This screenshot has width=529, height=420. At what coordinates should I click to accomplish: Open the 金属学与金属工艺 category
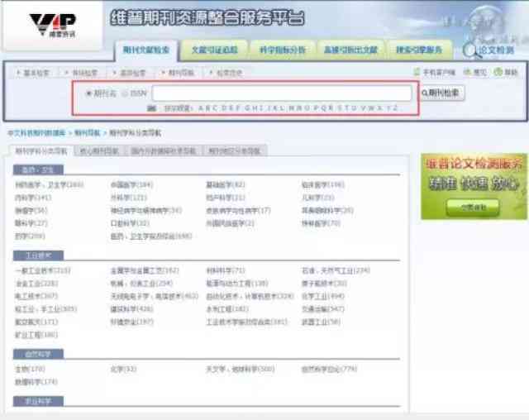145,270
